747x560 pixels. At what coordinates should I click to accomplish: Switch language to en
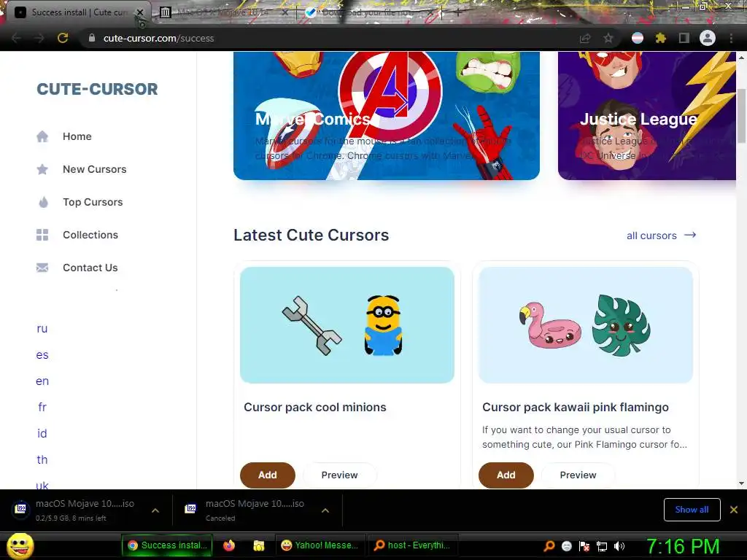[42, 381]
